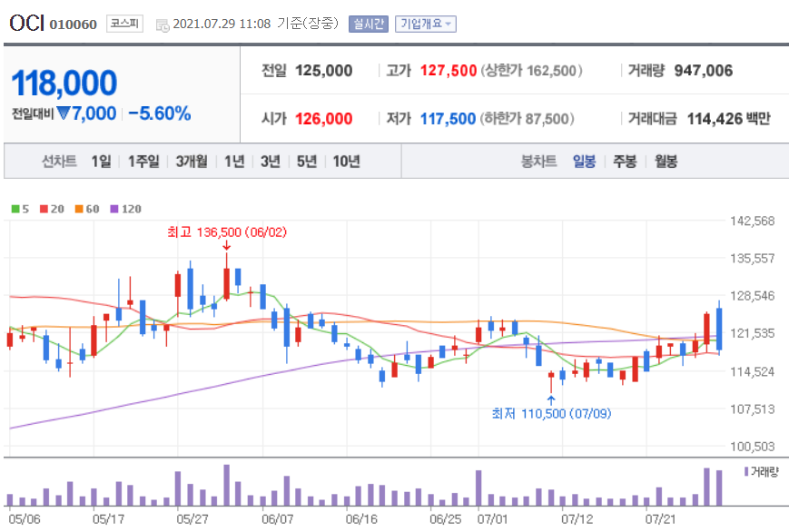Click the green 5-day moving average legend
The width and height of the screenshot is (789, 532).
(x=20, y=209)
